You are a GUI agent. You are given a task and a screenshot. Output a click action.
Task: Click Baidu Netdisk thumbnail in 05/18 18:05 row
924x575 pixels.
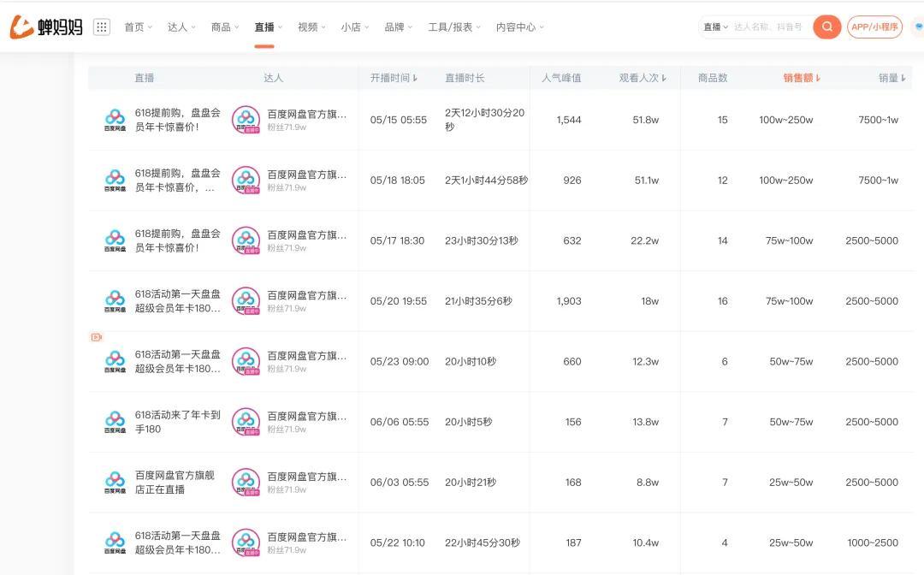pyautogui.click(x=115, y=181)
